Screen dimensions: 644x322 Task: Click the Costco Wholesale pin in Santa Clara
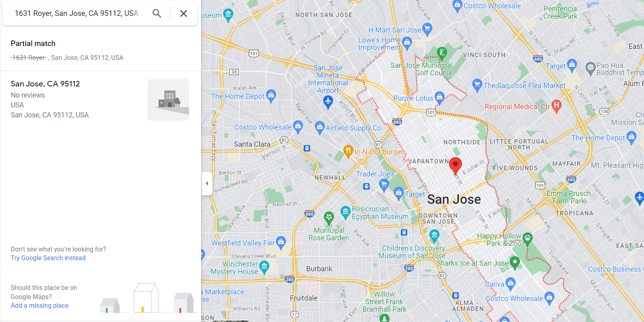click(x=298, y=127)
